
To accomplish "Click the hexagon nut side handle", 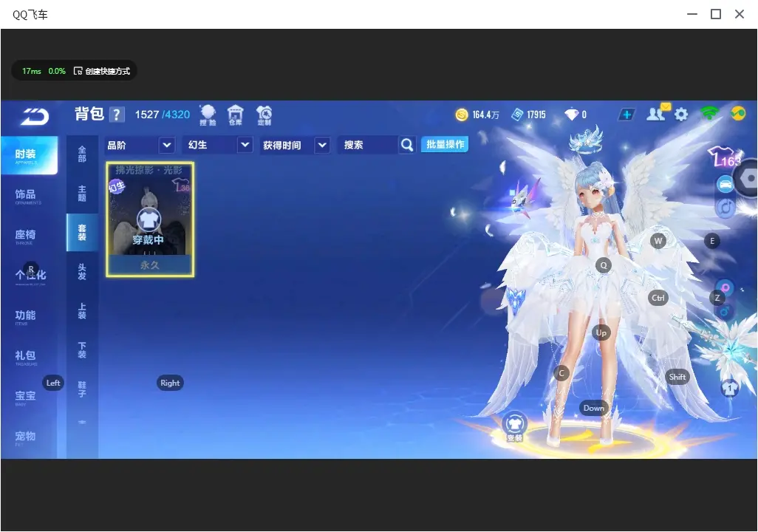I will [749, 178].
